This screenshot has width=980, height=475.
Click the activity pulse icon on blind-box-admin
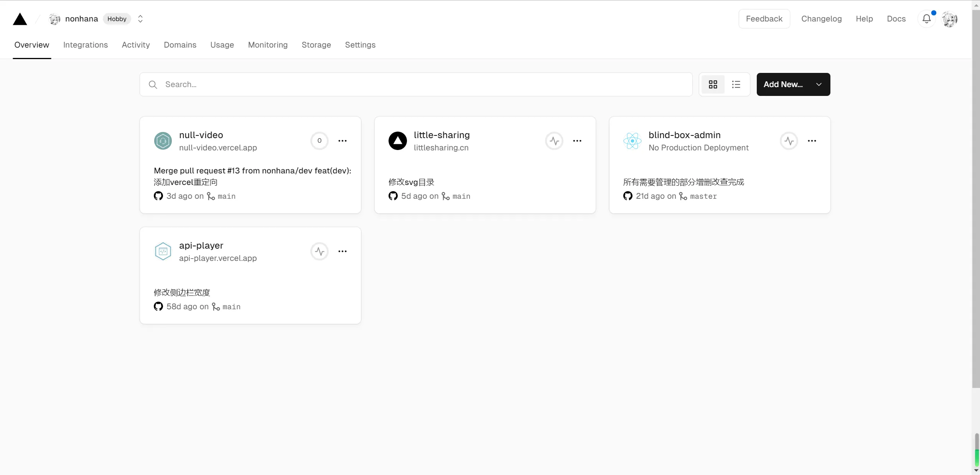(x=789, y=141)
